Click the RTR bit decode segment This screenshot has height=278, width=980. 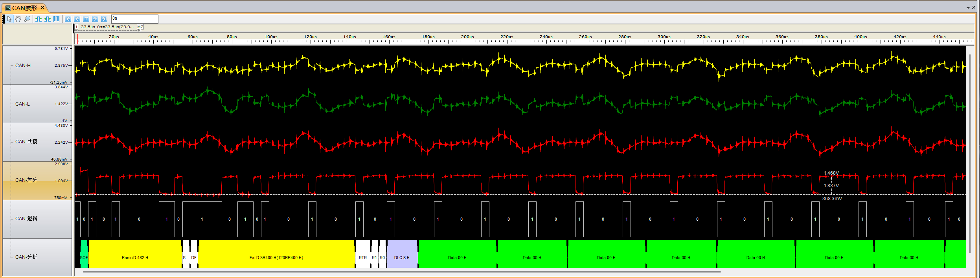pos(363,254)
